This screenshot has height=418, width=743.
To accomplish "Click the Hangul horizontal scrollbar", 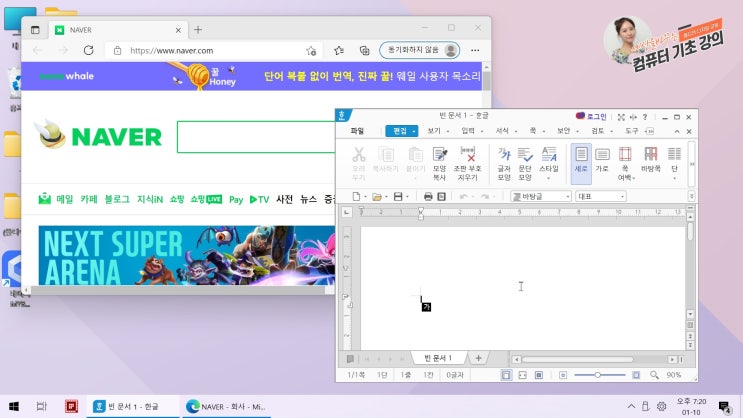I will (578, 360).
